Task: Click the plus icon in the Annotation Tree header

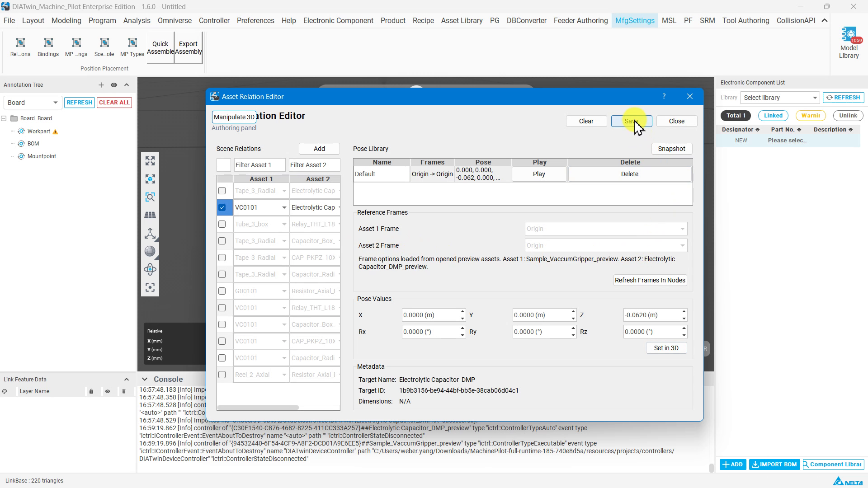Action: click(x=101, y=85)
